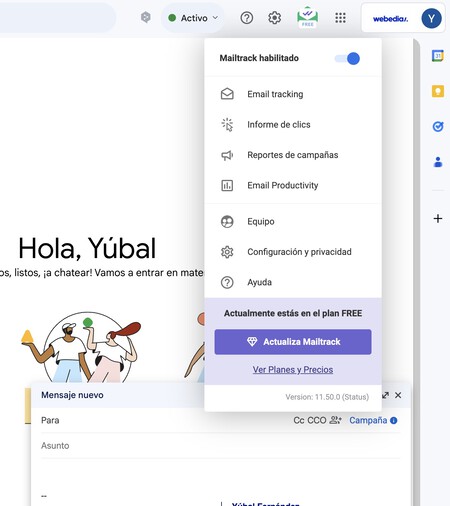
Task: Click the Mensaje nuevo title bar
Action: click(x=117, y=395)
